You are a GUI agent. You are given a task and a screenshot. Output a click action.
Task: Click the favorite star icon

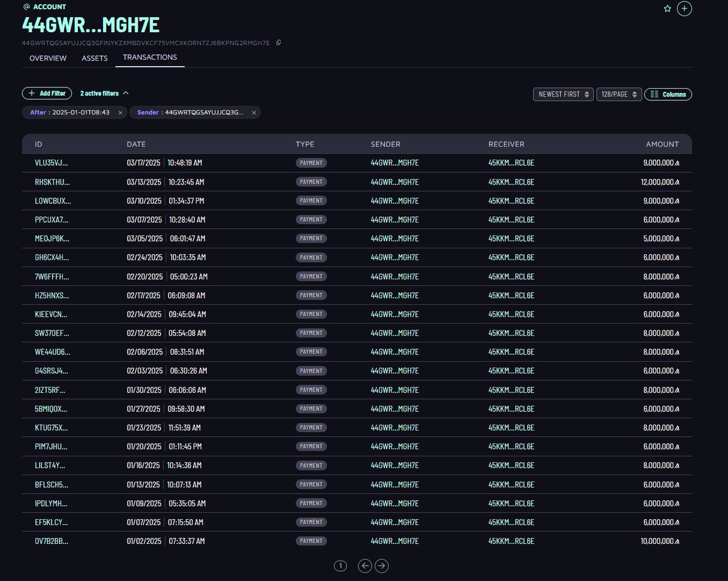point(667,8)
